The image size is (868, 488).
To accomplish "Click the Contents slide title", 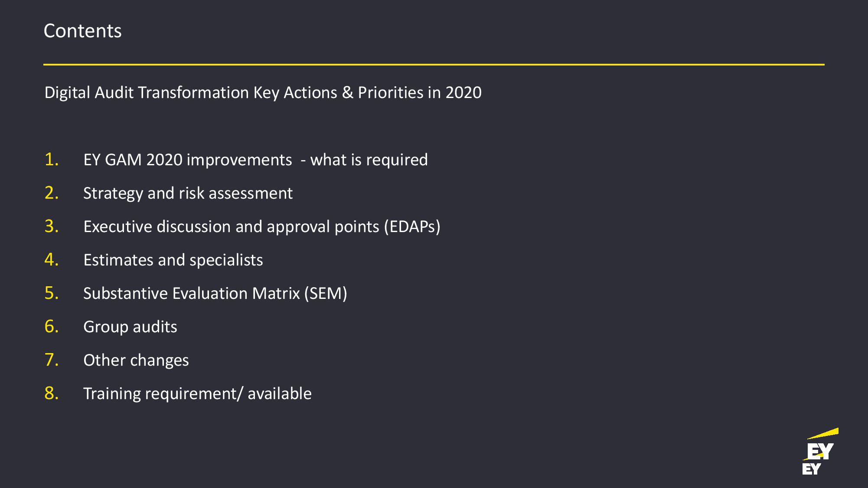I will [82, 31].
